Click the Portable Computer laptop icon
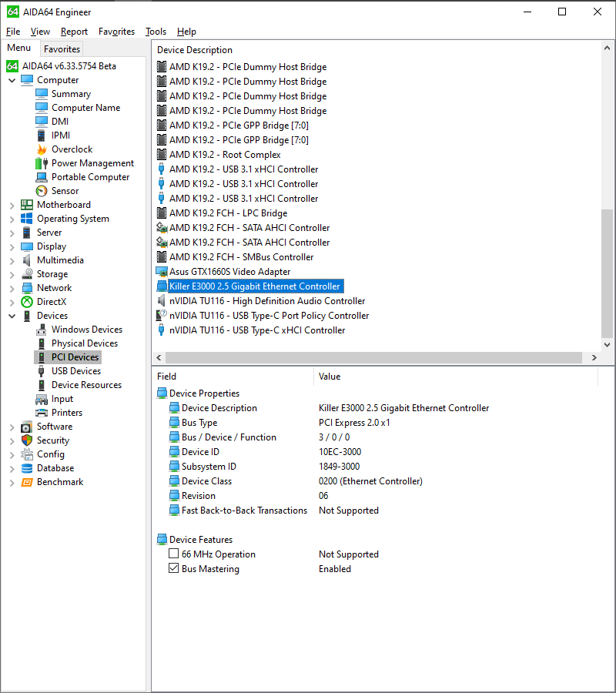This screenshot has height=693, width=616. [42, 177]
